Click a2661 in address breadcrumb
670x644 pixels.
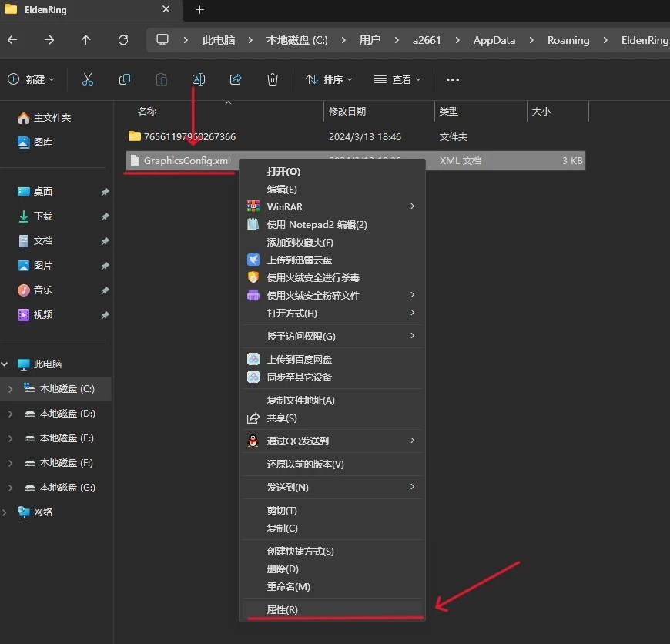427,40
